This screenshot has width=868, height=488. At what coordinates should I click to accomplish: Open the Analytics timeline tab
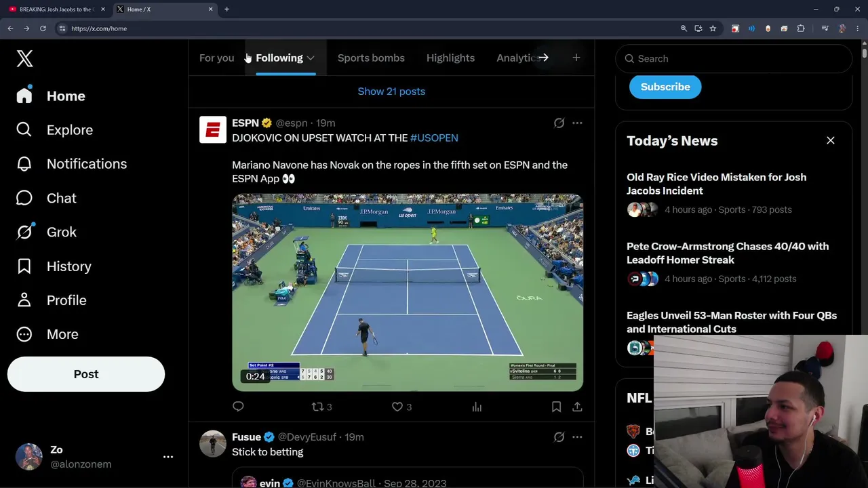pos(517,58)
